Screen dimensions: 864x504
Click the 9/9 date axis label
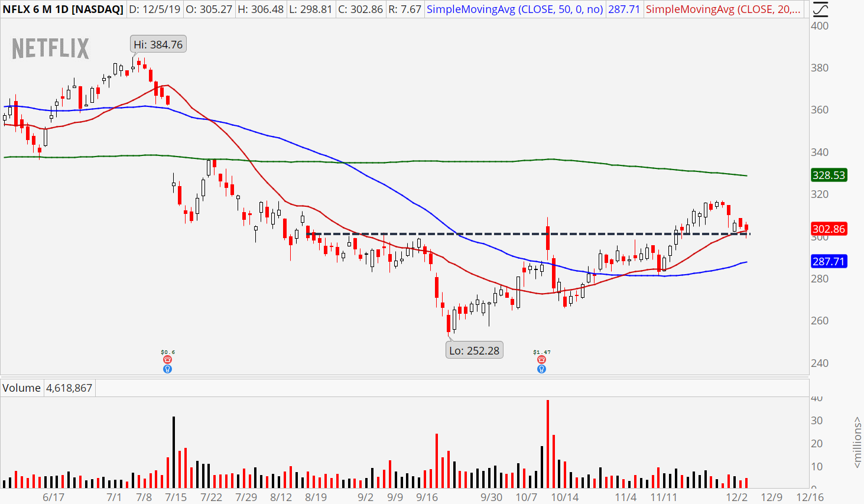[395, 497]
